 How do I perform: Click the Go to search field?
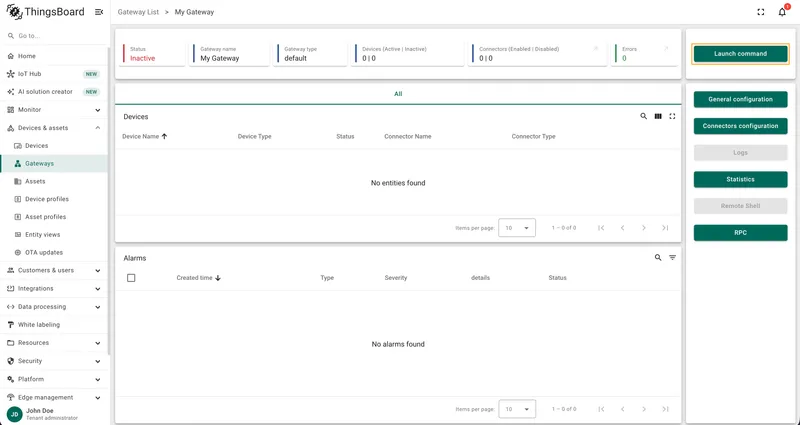click(54, 36)
